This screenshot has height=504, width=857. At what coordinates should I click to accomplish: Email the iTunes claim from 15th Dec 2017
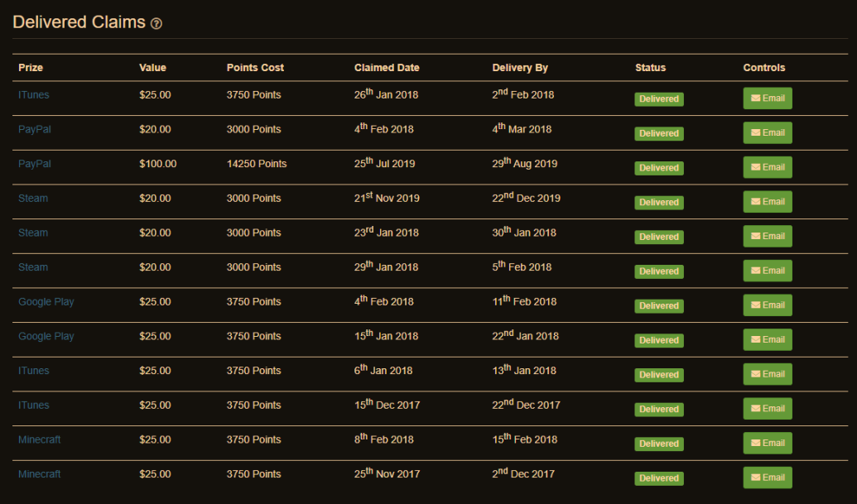tap(767, 408)
